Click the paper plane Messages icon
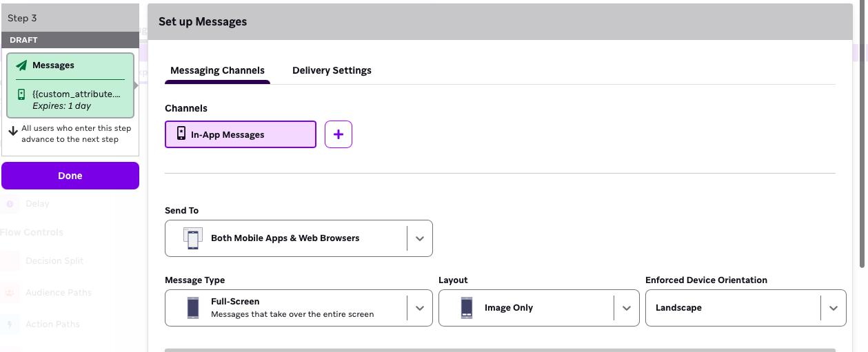Screen dimensions: 868x352 pyautogui.click(x=21, y=65)
